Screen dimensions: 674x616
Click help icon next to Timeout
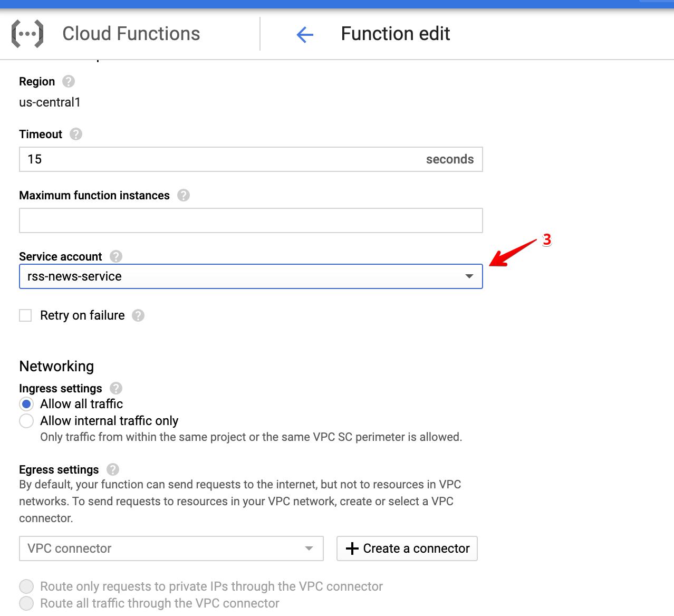tap(76, 134)
